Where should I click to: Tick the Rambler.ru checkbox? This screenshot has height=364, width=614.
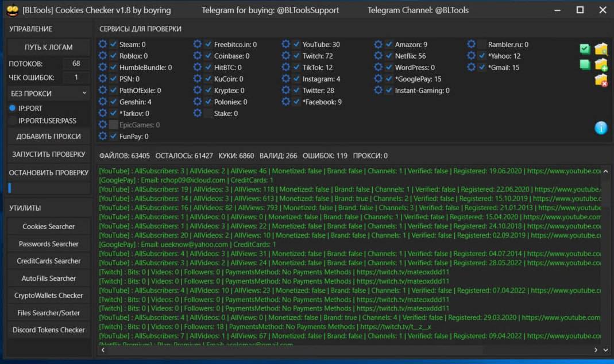pos(482,44)
